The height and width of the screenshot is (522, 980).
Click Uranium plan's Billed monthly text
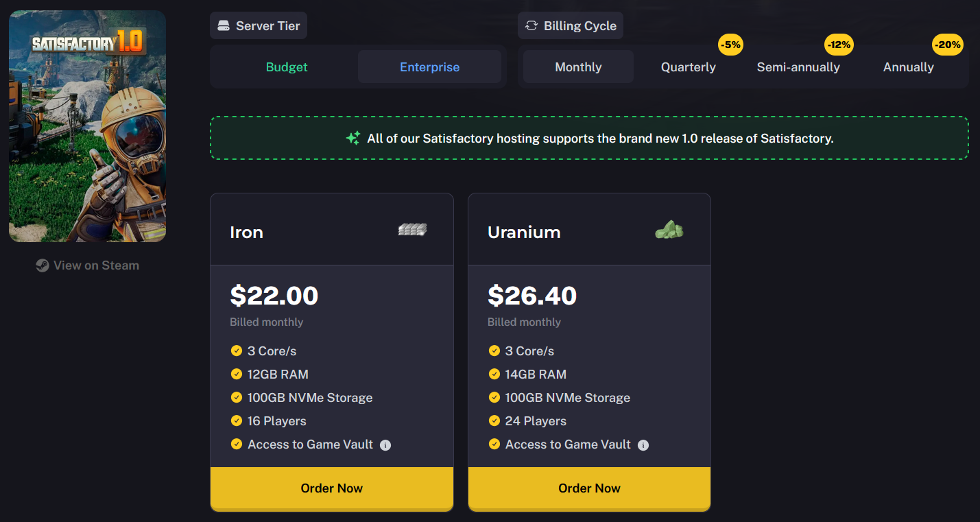[524, 322]
